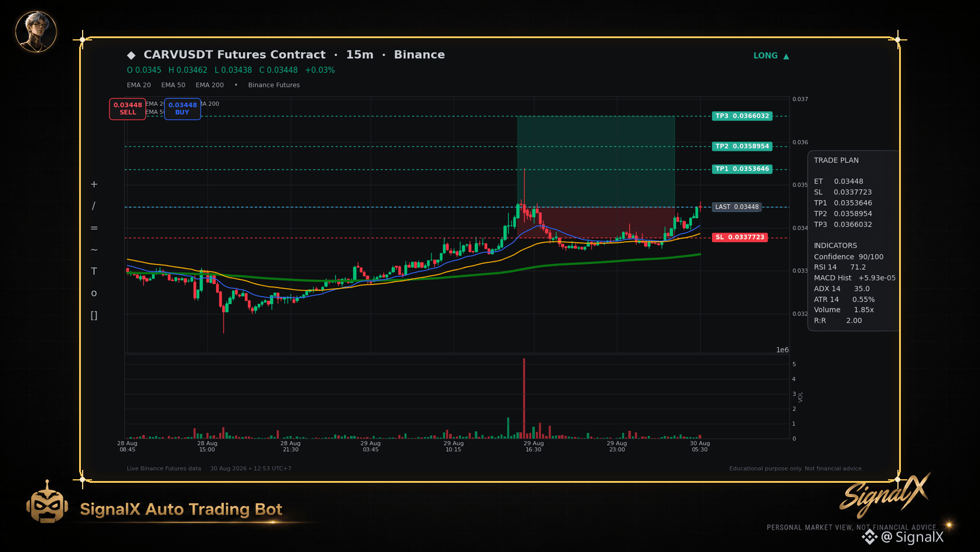The width and height of the screenshot is (980, 552).
Task: Click the close price C 0.03448
Action: [278, 70]
